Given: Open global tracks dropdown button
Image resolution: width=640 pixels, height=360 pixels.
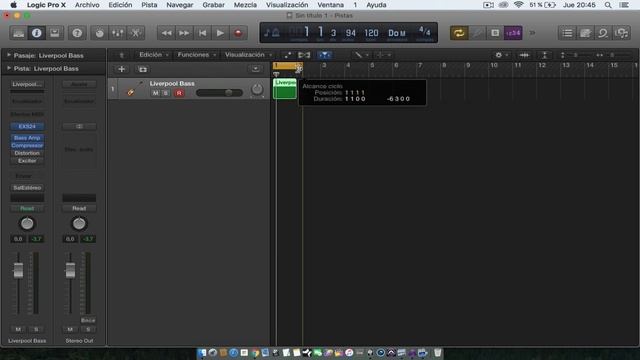Looking at the screenshot, I should (x=256, y=69).
